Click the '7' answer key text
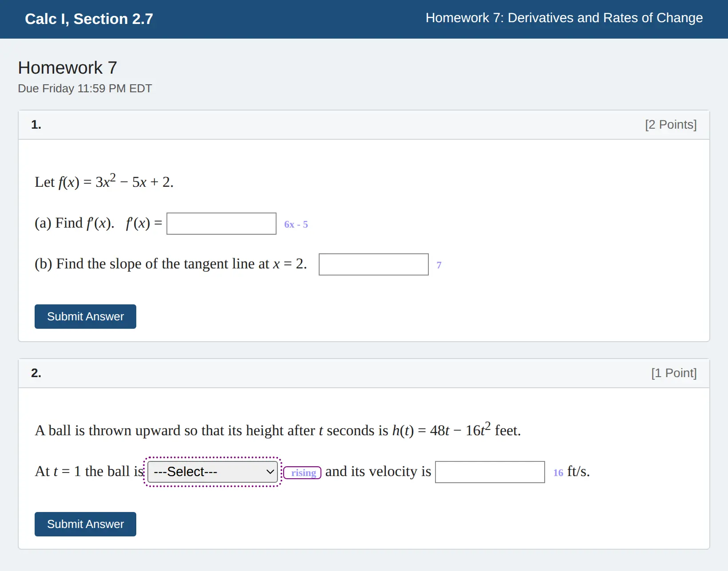728x571 pixels. click(x=439, y=265)
